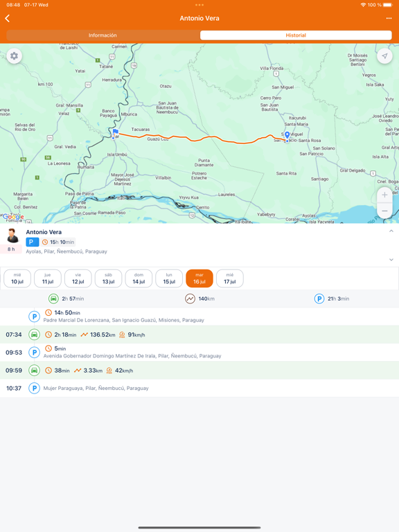Go back using the top-left arrow
This screenshot has width=399, height=532.
click(x=8, y=18)
